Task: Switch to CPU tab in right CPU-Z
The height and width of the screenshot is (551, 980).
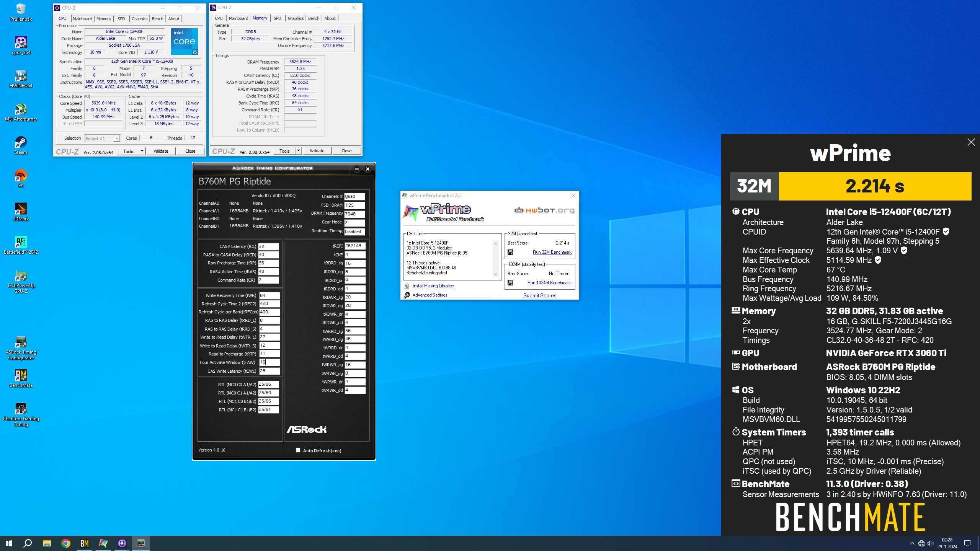Action: (219, 18)
